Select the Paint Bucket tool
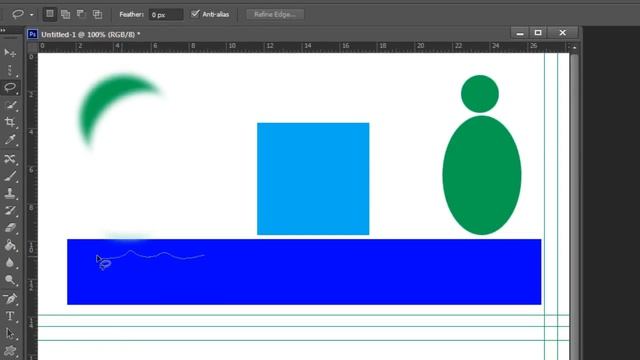 tap(10, 245)
